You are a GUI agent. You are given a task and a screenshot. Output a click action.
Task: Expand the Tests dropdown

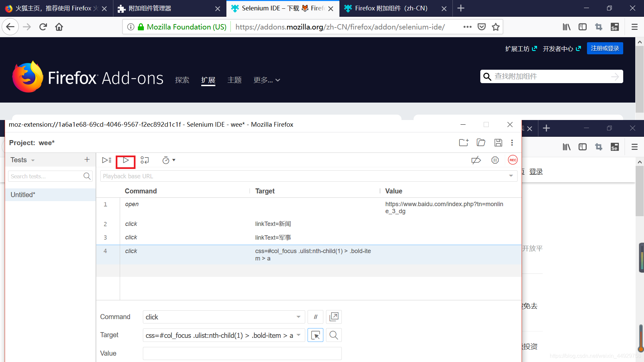click(33, 160)
